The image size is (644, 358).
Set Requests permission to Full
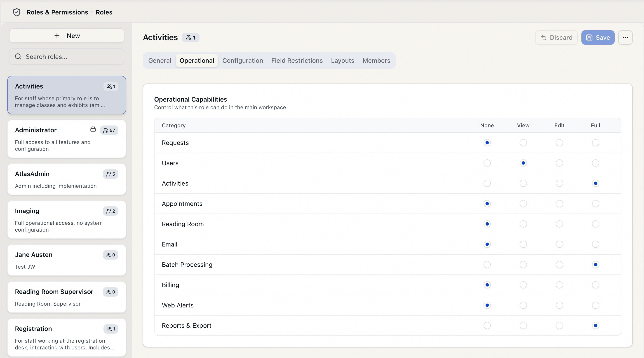click(595, 143)
